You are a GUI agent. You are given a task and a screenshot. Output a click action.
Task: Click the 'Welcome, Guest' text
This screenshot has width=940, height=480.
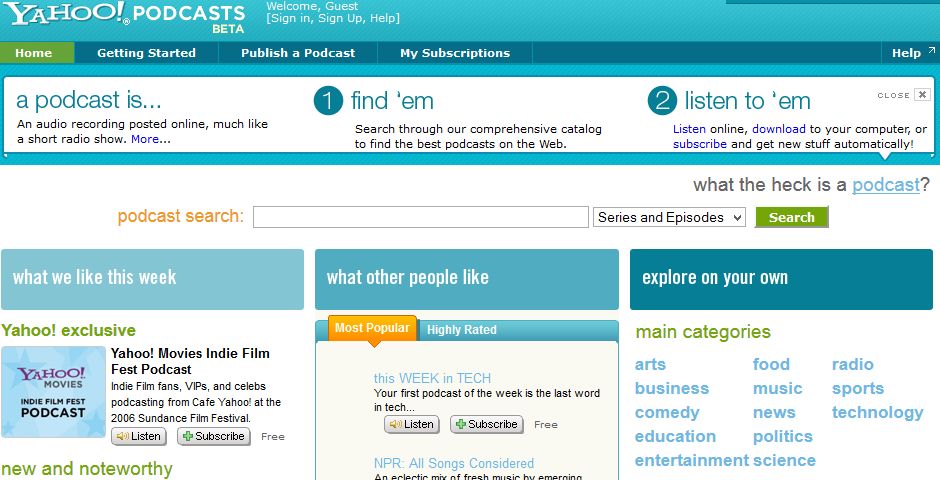(312, 6)
